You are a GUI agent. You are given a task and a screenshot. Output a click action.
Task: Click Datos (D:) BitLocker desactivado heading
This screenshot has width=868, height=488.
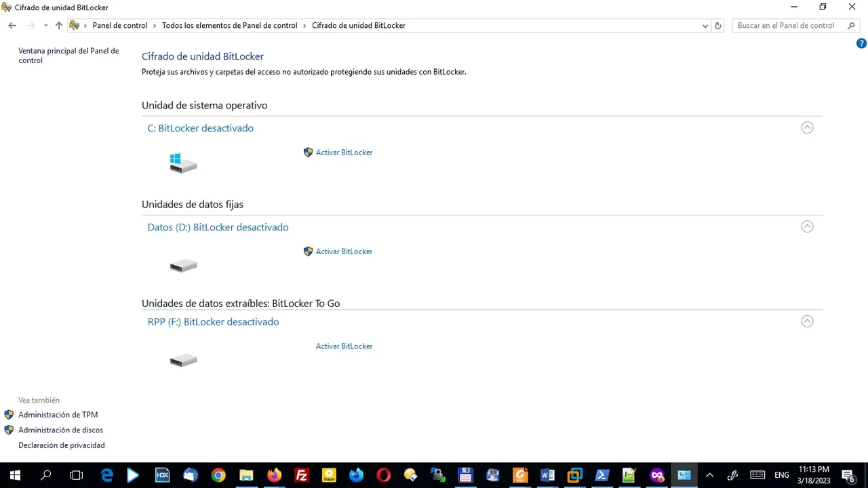point(218,227)
